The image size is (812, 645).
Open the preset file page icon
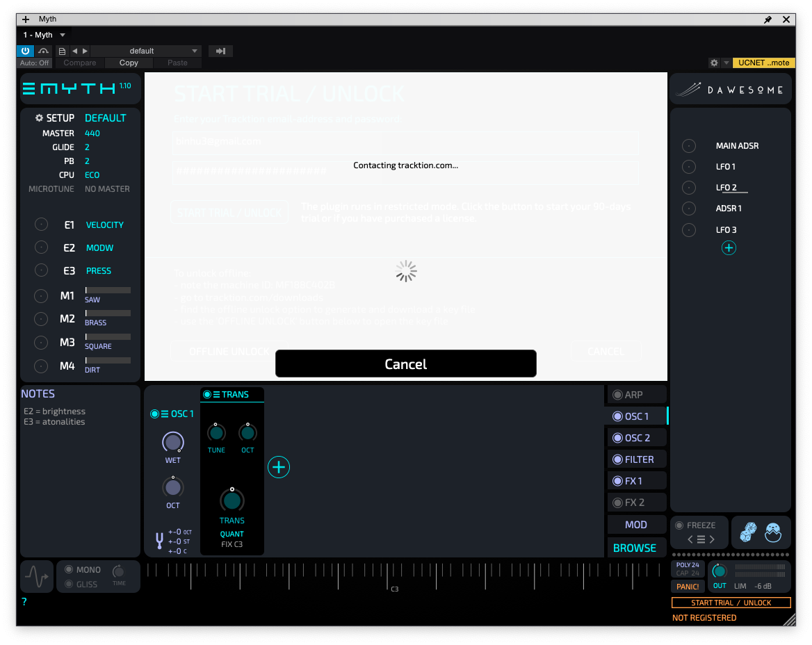62,51
